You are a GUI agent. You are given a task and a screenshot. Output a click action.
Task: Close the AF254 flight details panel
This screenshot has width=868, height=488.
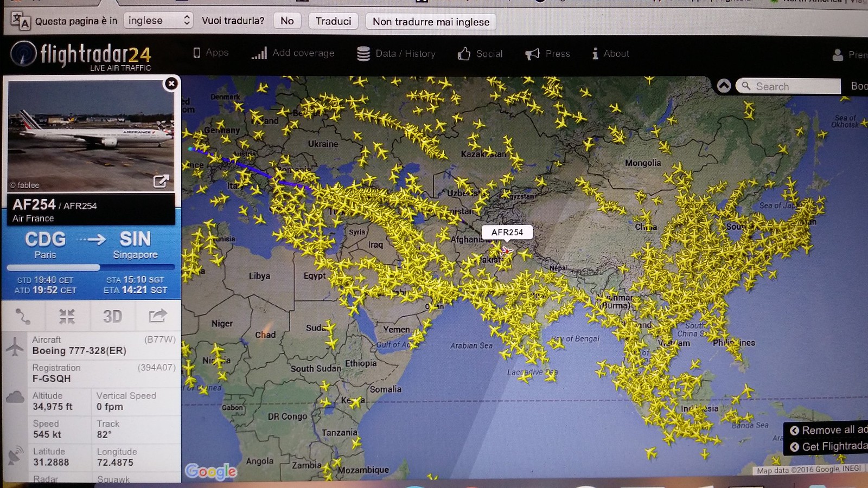[x=171, y=84]
